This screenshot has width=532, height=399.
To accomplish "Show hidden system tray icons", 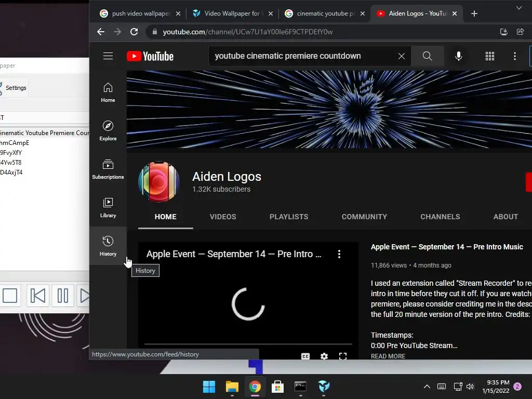I will [427, 387].
